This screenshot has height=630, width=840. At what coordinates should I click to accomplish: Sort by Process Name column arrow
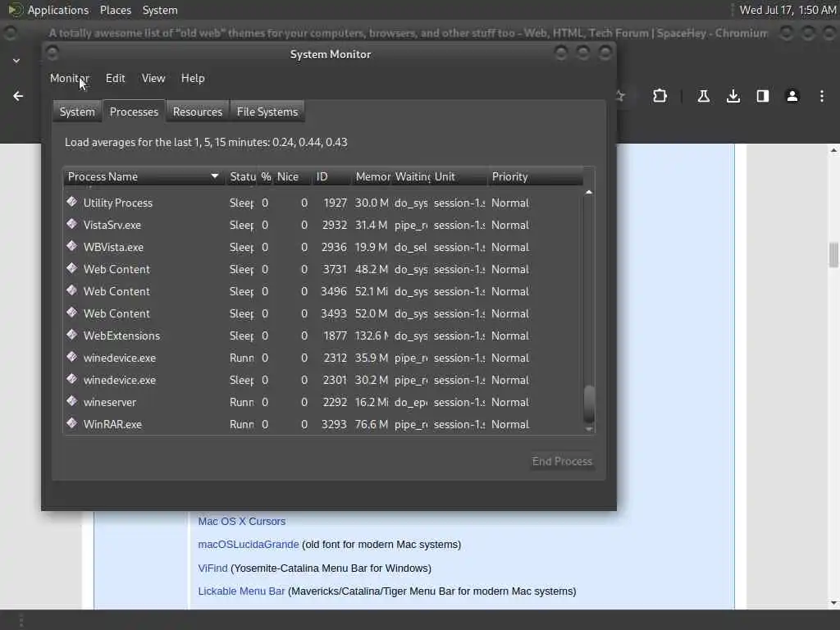(x=215, y=176)
